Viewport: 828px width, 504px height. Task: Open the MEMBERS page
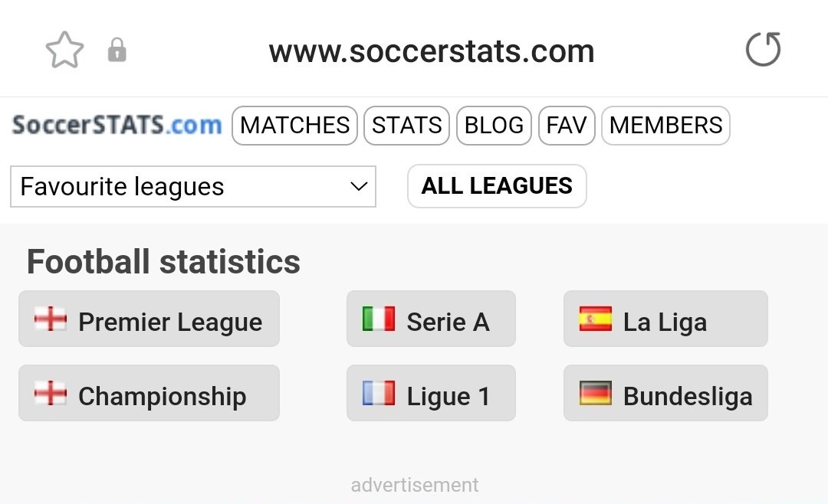pyautogui.click(x=665, y=126)
